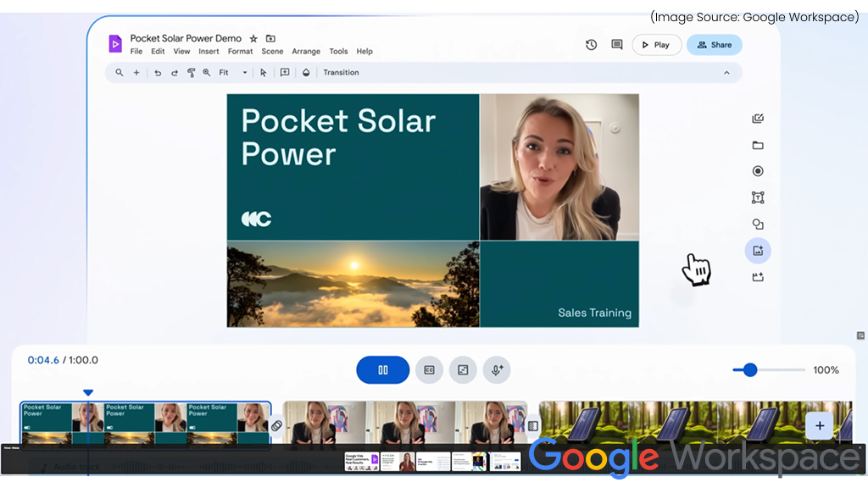This screenshot has width=868, height=488.
Task: Open the comments panel icon
Action: tap(617, 45)
